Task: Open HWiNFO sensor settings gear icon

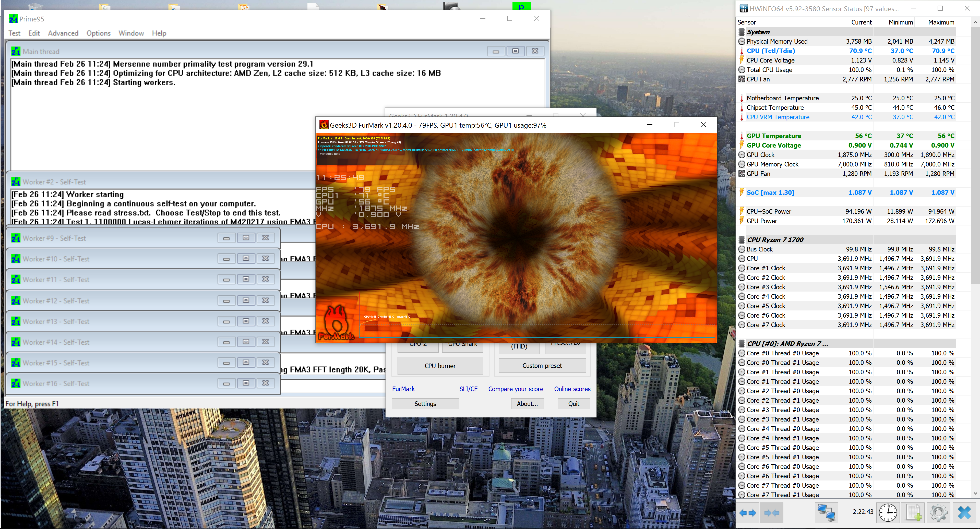Action: 938,513
